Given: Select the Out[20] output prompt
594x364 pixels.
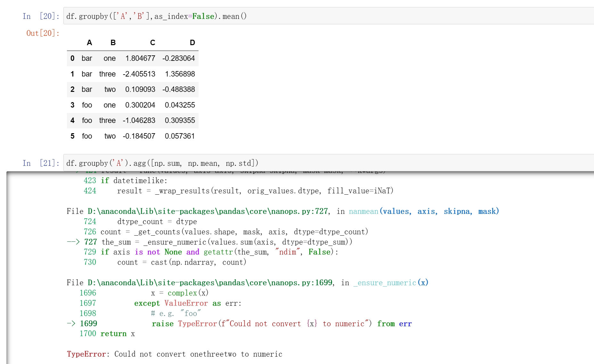Looking at the screenshot, I should pyautogui.click(x=43, y=33).
